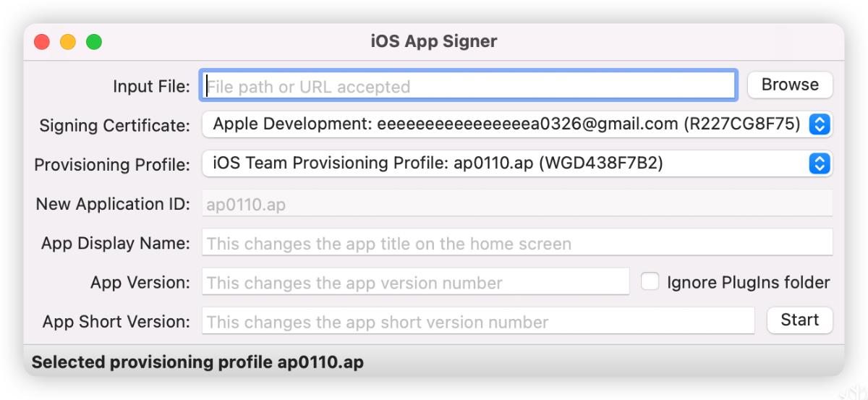
Task: Click the 'iOS App Signer' window title
Action: pyautogui.click(x=434, y=41)
